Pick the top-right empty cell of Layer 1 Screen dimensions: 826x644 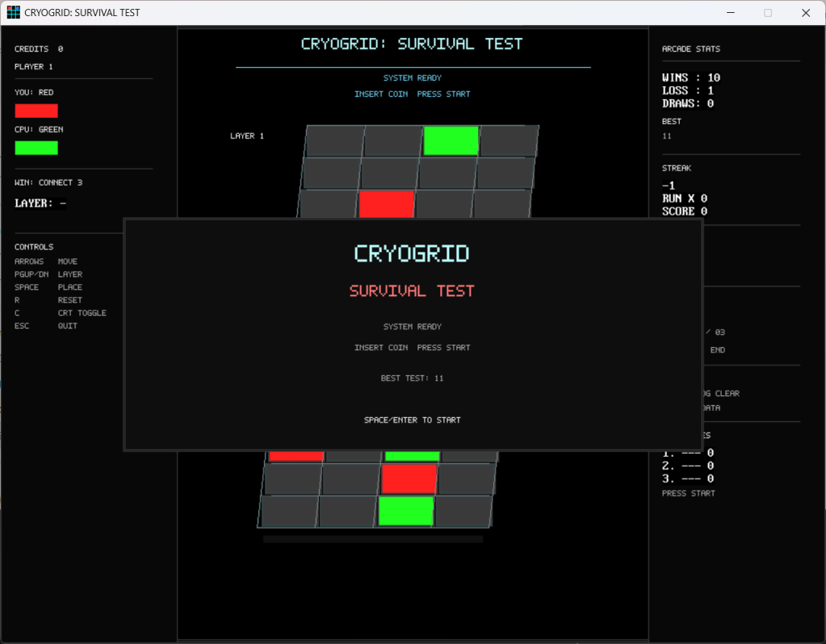509,140
